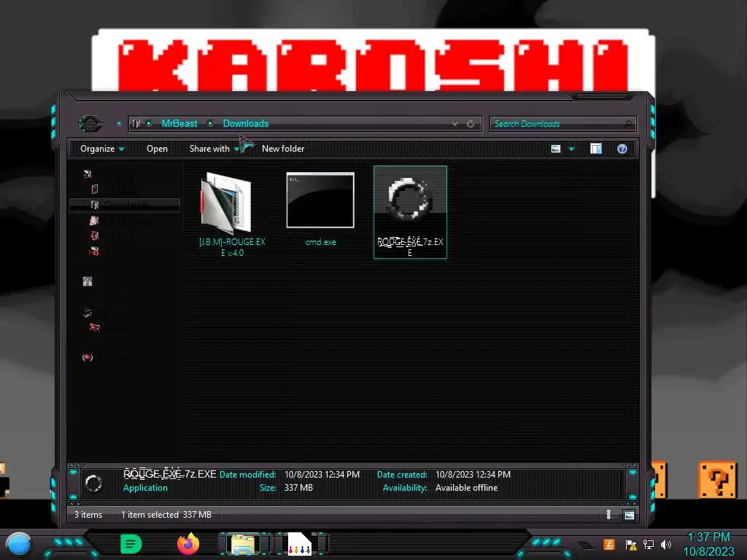Viewport: 747px width, 560px height.
Task: Click the change view icon
Action: click(555, 149)
